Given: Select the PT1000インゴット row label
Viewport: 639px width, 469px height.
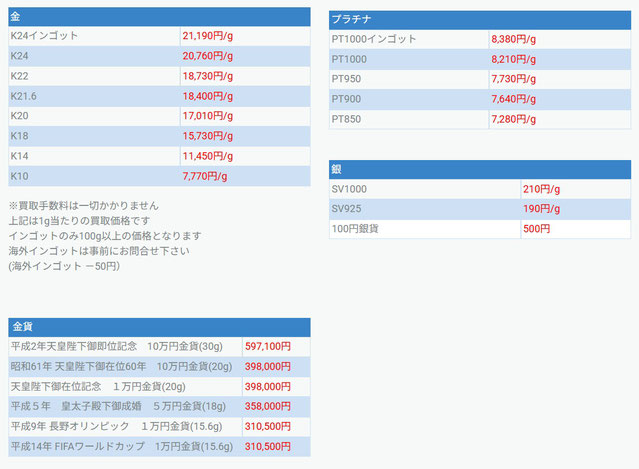Looking at the screenshot, I should [374, 39].
